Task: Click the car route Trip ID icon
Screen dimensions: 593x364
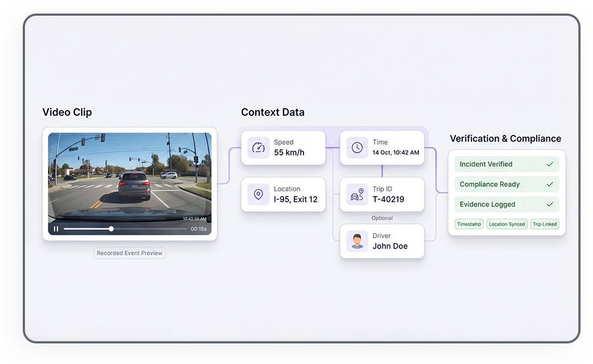Action: 357,194
